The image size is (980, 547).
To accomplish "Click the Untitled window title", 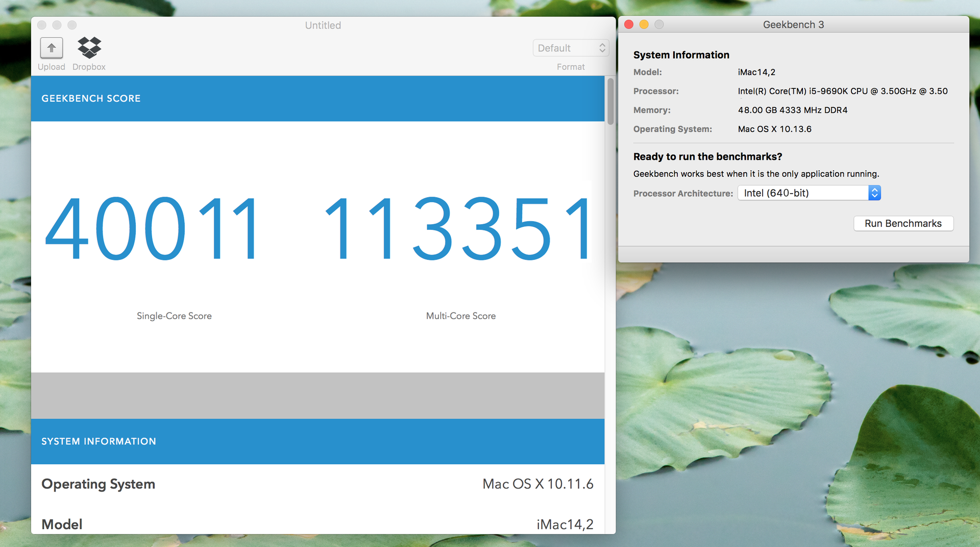I will pos(323,26).
